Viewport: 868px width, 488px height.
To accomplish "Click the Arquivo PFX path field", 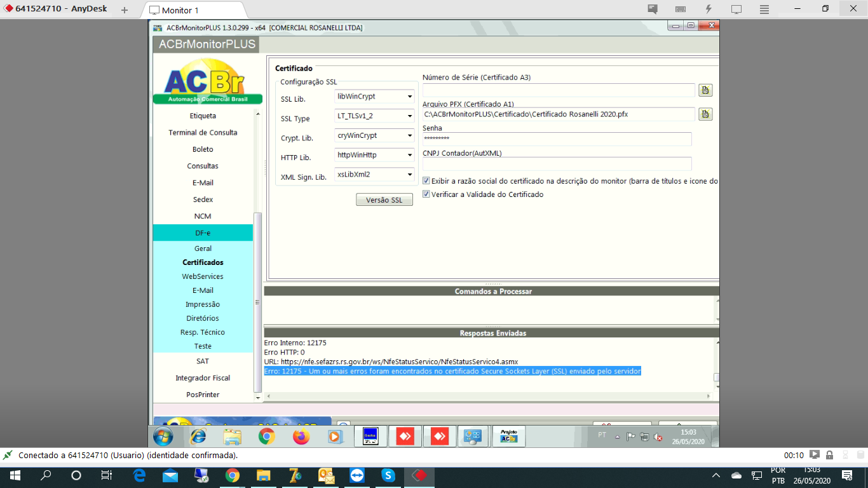I will click(559, 114).
